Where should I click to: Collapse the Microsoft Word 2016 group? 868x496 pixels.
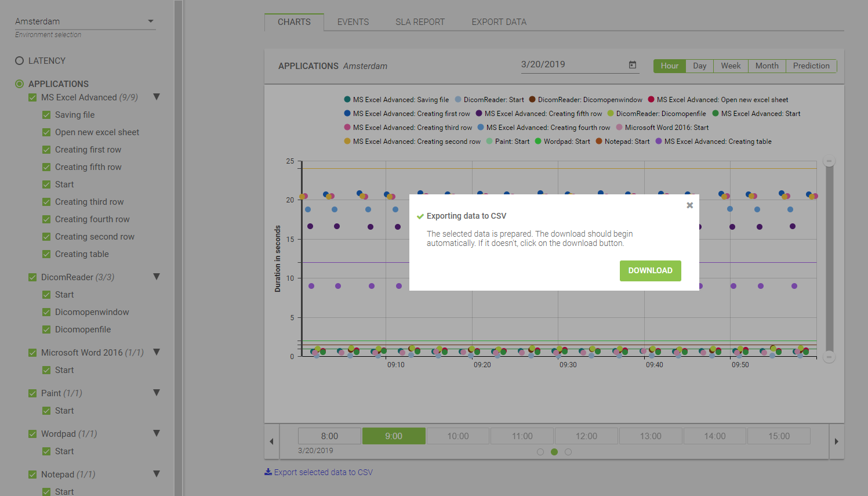157,352
